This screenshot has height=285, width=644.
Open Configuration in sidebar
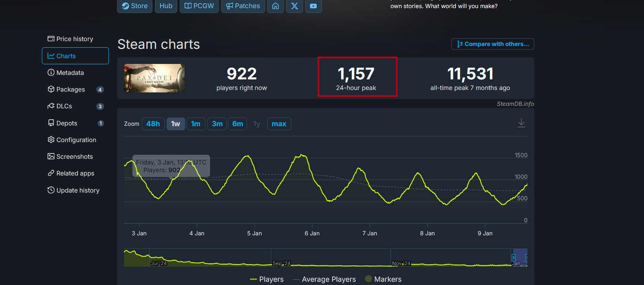(75, 140)
